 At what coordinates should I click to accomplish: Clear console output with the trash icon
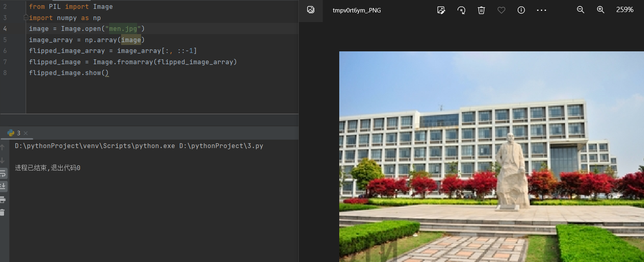(2, 212)
